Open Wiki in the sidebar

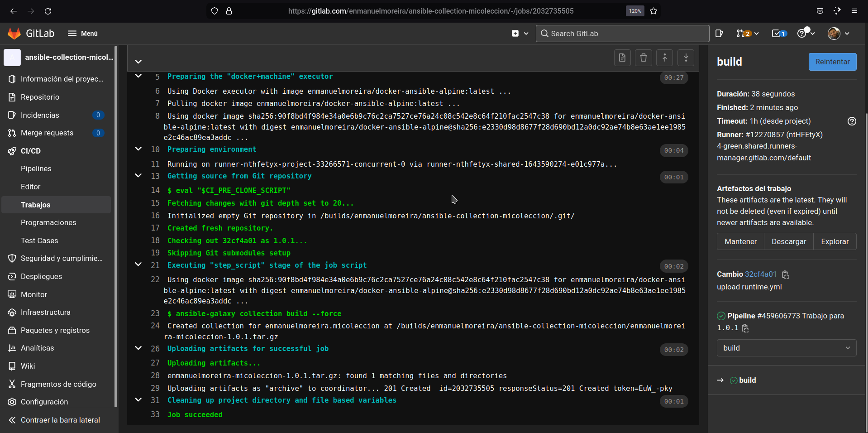[56, 366]
